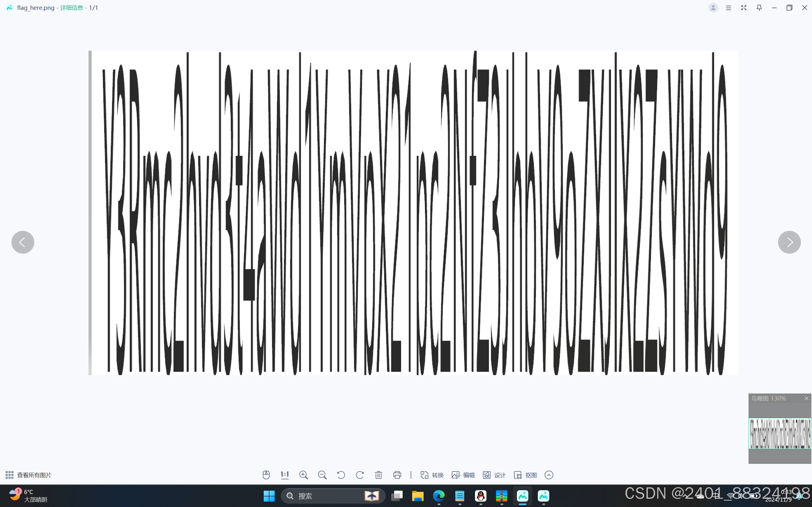Rotate image counterclockwise
This screenshot has width=812, height=507.
pyautogui.click(x=341, y=475)
